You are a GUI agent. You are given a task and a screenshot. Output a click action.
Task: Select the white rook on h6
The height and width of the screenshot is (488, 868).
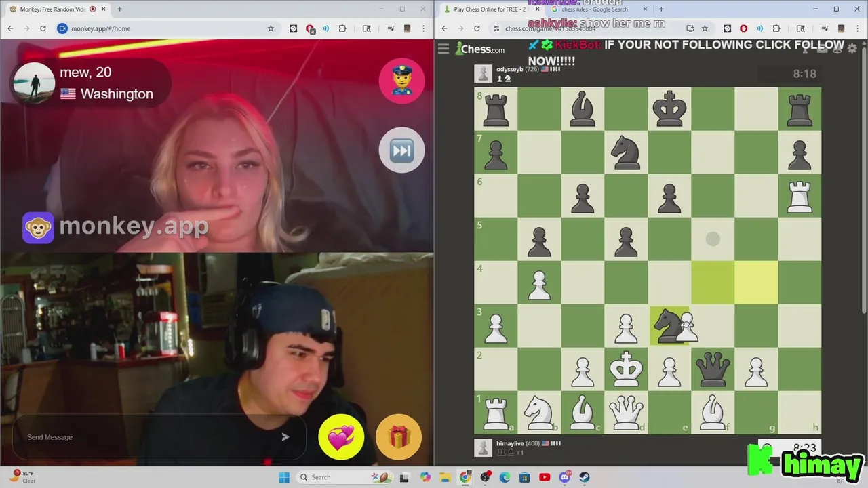point(800,195)
